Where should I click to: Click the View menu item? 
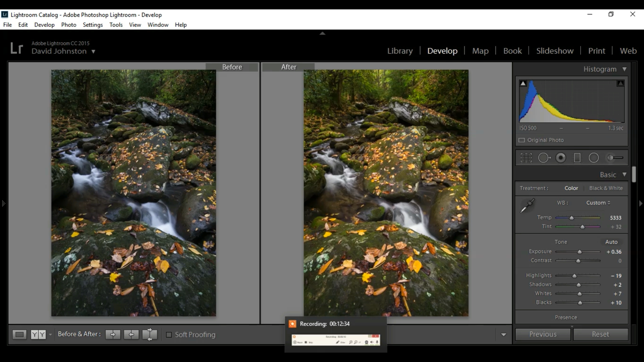(135, 25)
